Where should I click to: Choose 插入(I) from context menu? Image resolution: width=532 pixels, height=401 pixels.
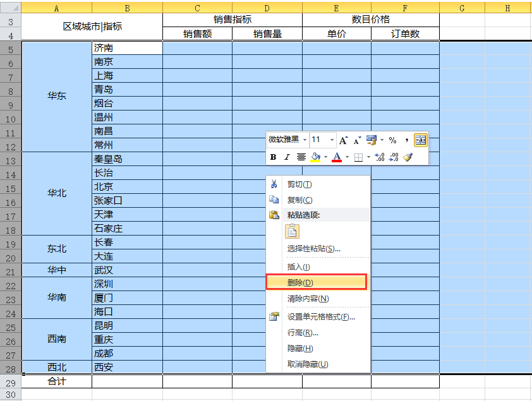click(318, 266)
